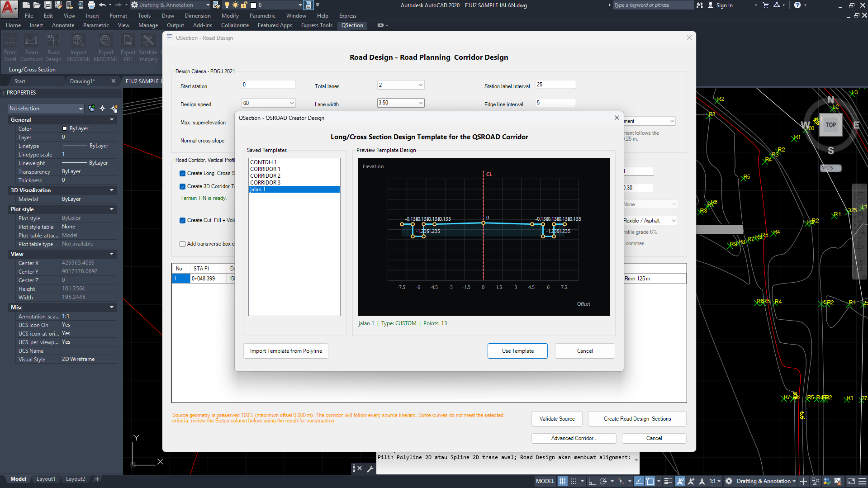Toggle the grid display icon in status bar
The width and height of the screenshot is (868, 488).
click(x=562, y=481)
